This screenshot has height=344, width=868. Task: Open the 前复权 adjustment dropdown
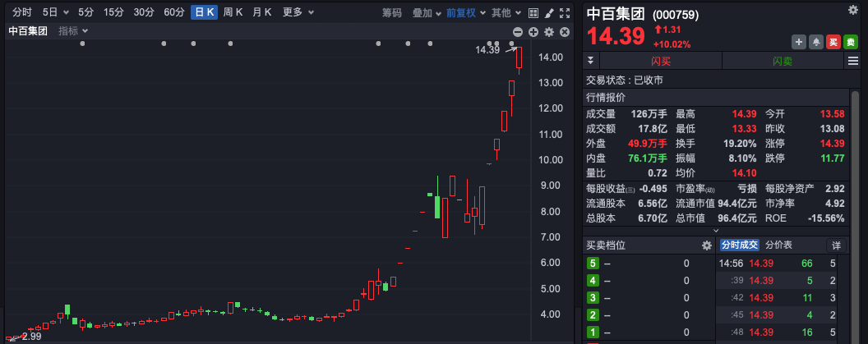pyautogui.click(x=464, y=13)
